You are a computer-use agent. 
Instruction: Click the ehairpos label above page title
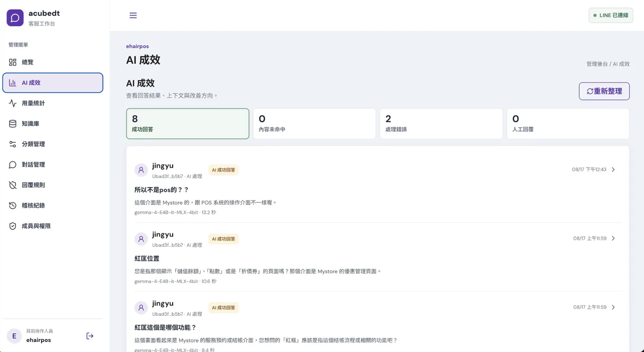pyautogui.click(x=137, y=46)
